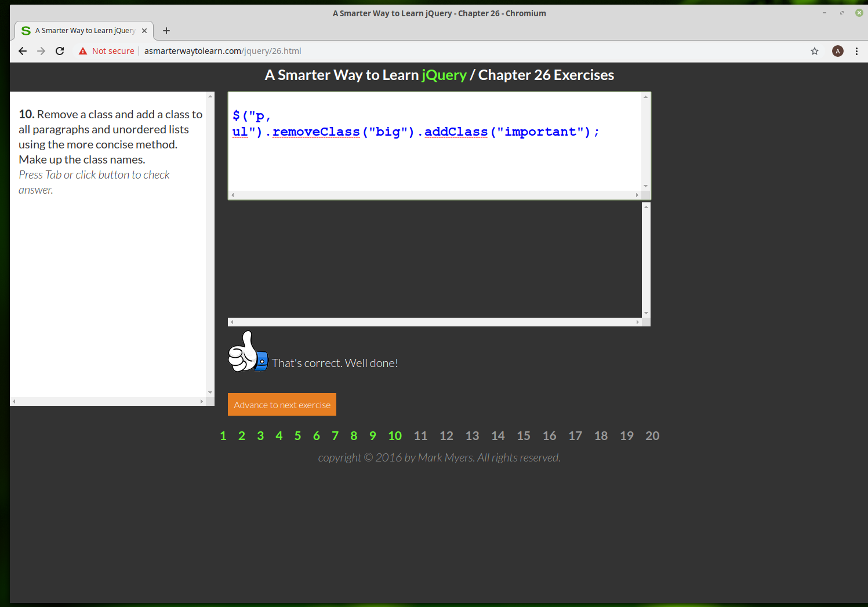The image size is (868, 607).
Task: Reload the page with refresh icon
Action: pos(60,51)
